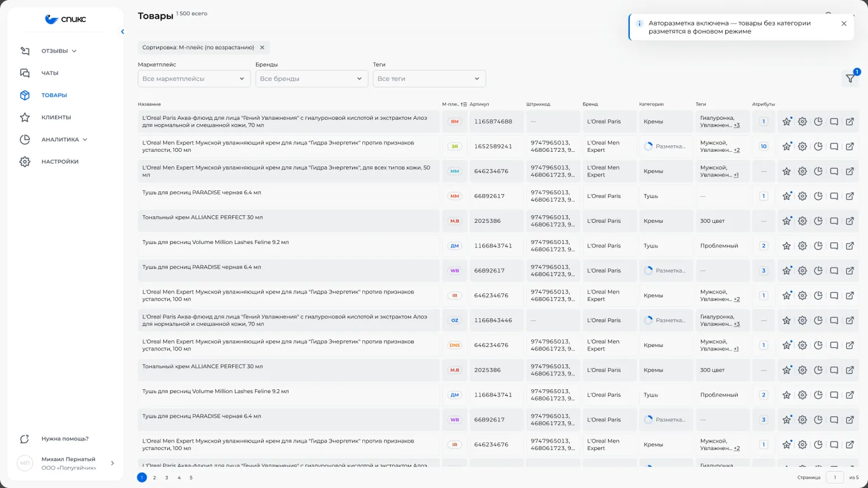Open the gear icon in the DNS row
The image size is (868, 488).
point(802,345)
